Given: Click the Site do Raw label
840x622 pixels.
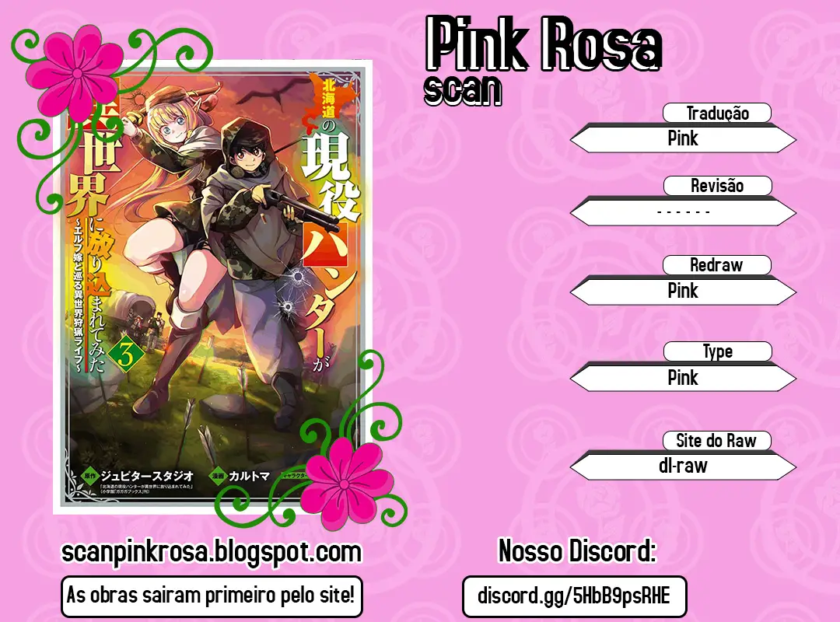Looking at the screenshot, I should pyautogui.click(x=716, y=440).
